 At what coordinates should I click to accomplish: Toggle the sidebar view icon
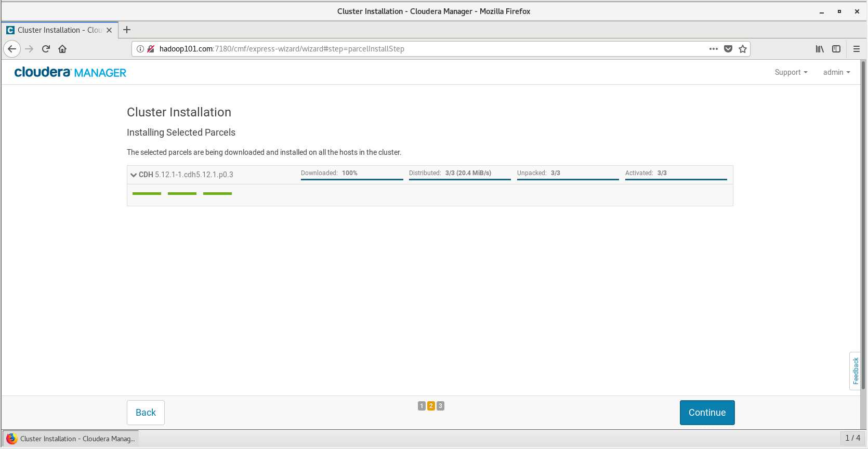[836, 49]
